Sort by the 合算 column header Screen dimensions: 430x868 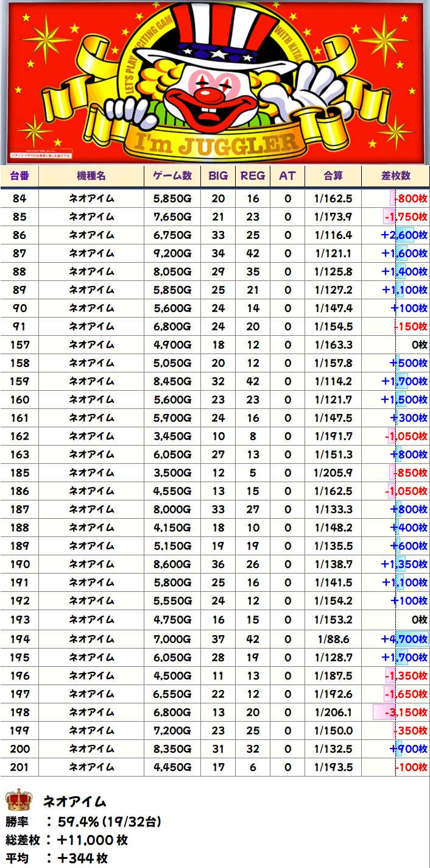pos(333,176)
